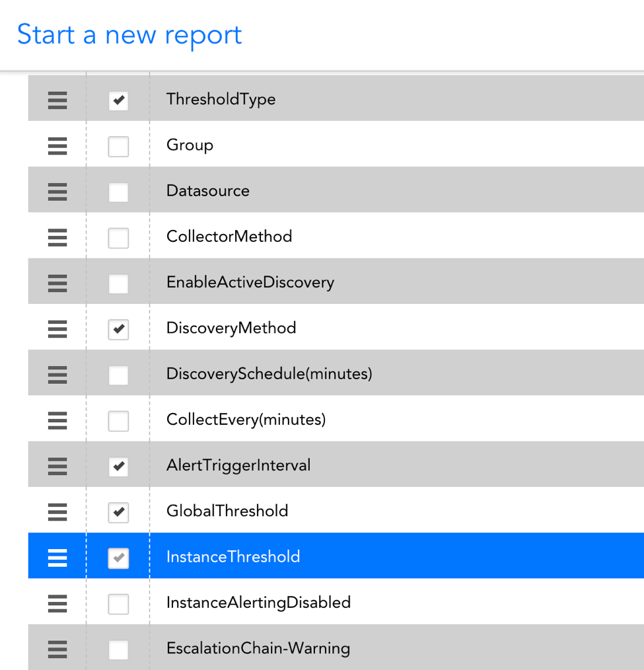Screen dimensions: 644x670
Task: Enable the CollectEvery(minutes) checkbox
Action: click(118, 420)
